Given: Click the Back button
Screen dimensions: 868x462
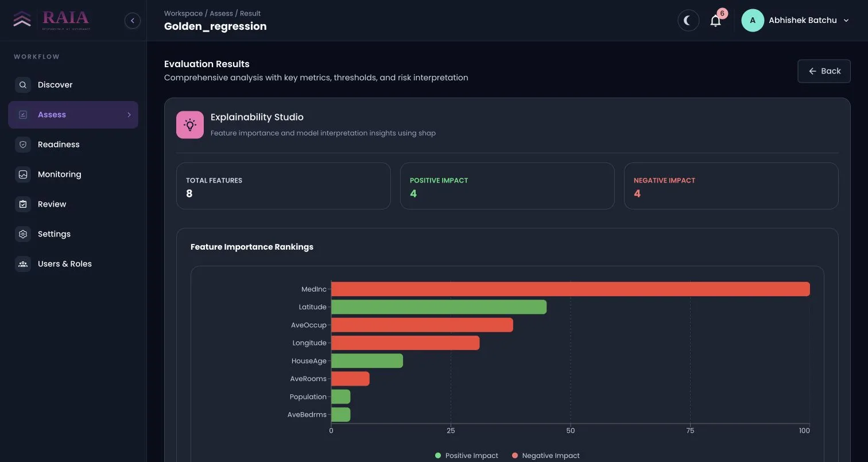Looking at the screenshot, I should pyautogui.click(x=824, y=71).
